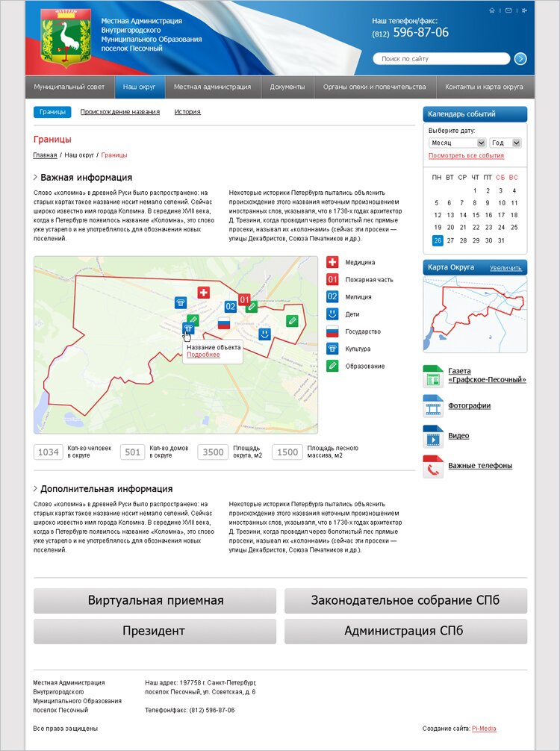
Task: Click the Виртуальная приемная button
Action: point(155,601)
